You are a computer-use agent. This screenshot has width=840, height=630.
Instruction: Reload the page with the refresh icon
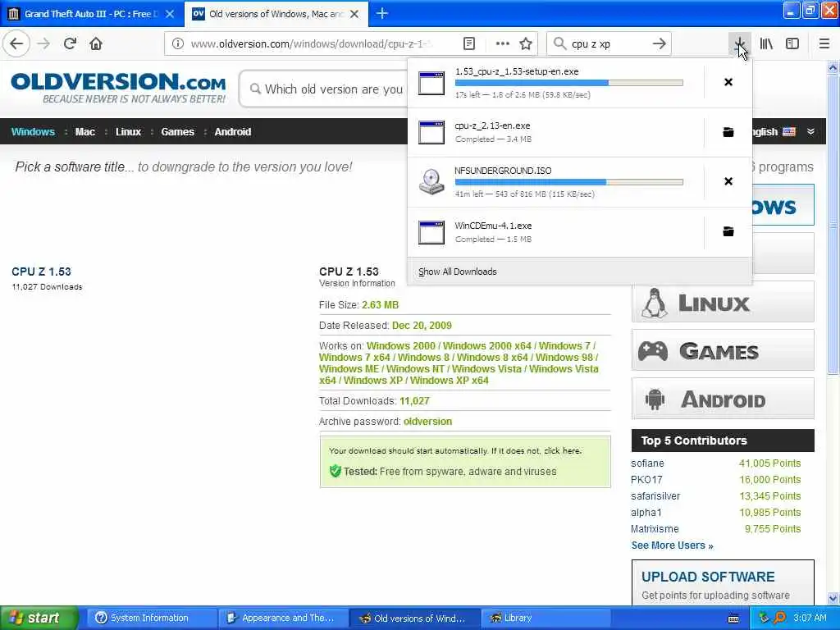pos(70,43)
